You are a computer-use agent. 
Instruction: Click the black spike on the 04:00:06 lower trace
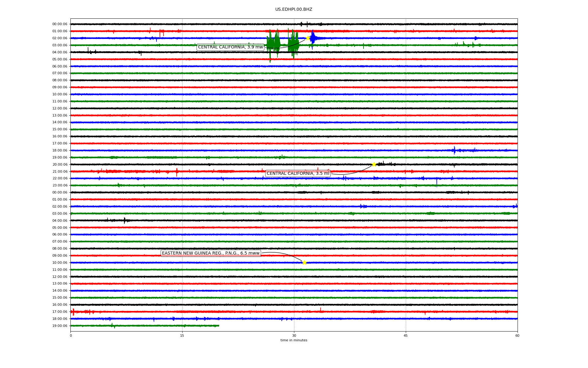124,220
